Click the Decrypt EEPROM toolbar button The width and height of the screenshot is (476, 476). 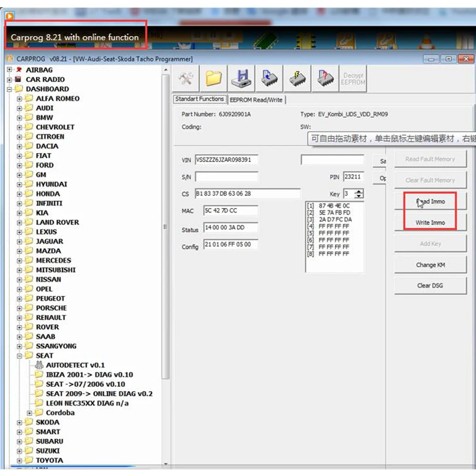353,79
